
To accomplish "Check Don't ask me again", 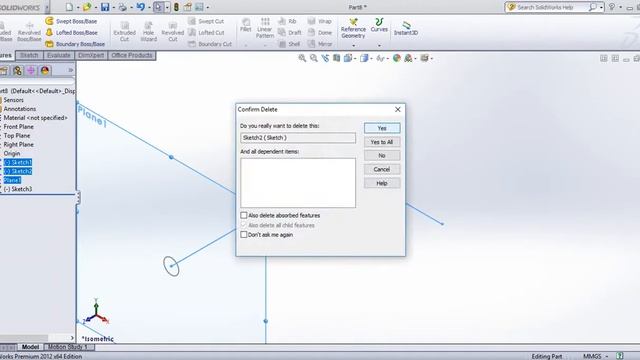I will pos(244,235).
